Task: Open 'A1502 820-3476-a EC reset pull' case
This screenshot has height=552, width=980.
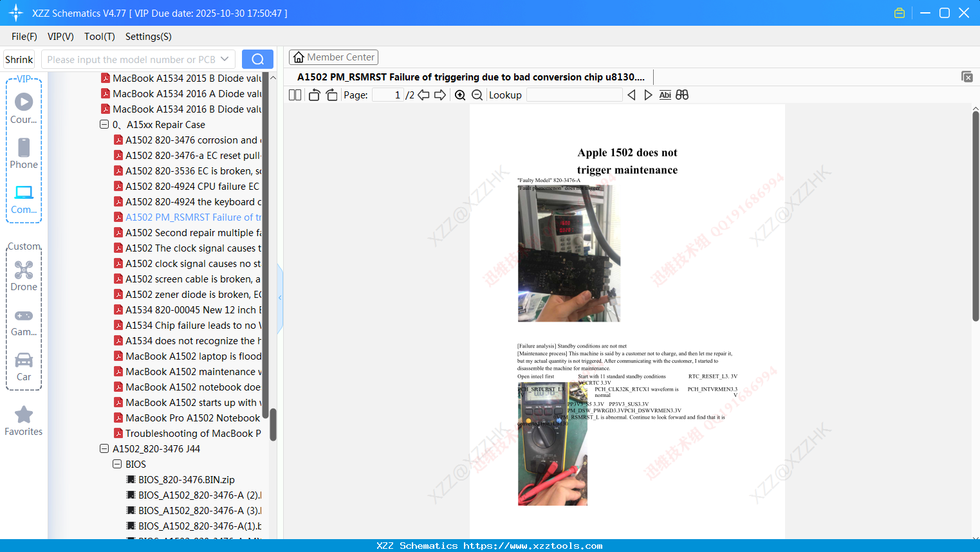Action: (187, 156)
